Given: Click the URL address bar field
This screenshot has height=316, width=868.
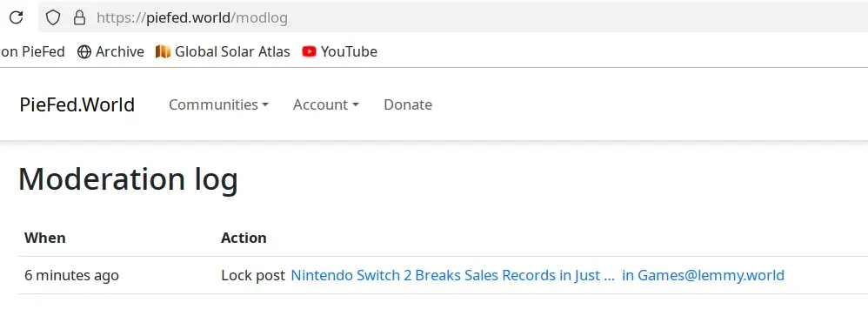Looking at the screenshot, I should pos(453,17).
